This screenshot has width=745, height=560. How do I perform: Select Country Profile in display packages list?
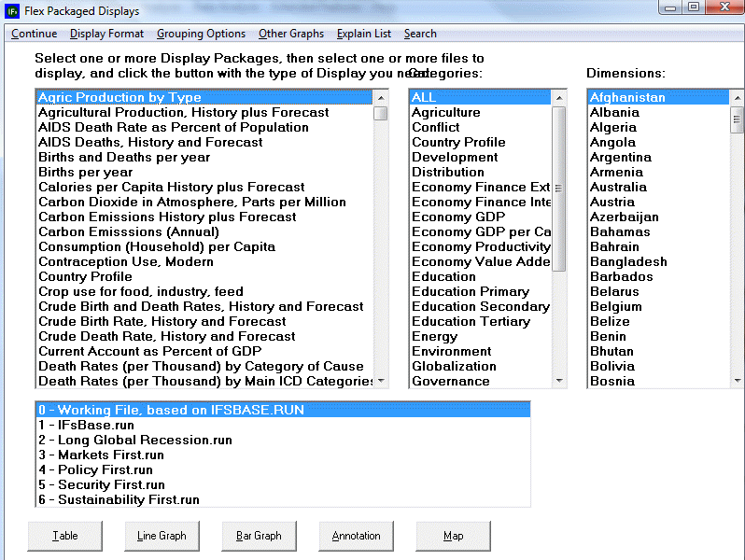(85, 276)
